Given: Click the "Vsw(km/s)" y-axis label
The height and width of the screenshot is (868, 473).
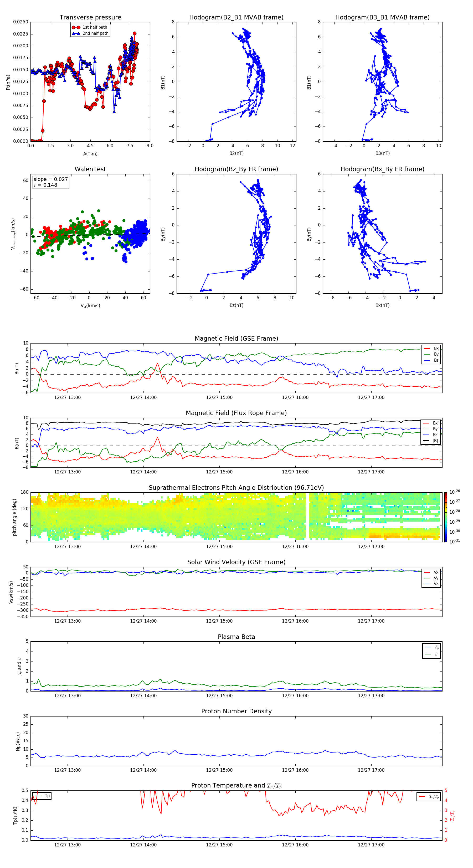Looking at the screenshot, I should (11, 592).
